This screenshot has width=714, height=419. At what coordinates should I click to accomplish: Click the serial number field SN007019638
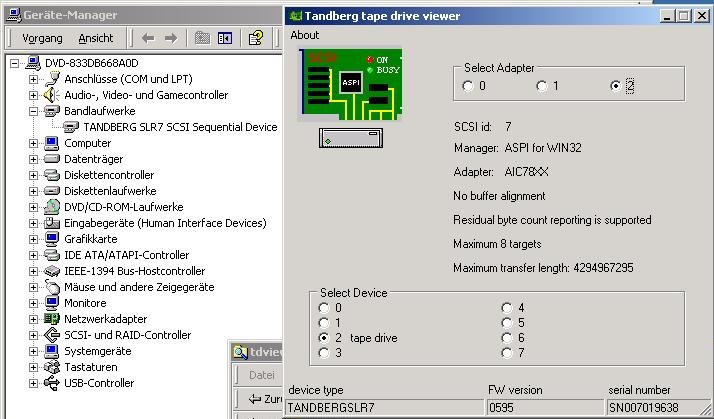pyautogui.click(x=659, y=407)
